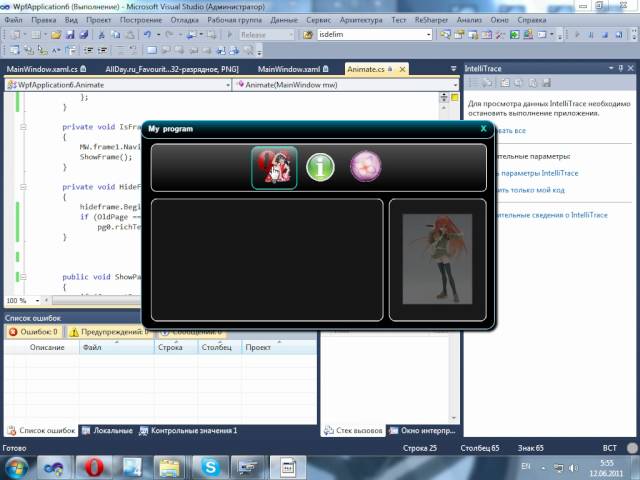Open the IntelliTrace window position menu arrow
Screen dimensions: 640x480
(x=611, y=68)
